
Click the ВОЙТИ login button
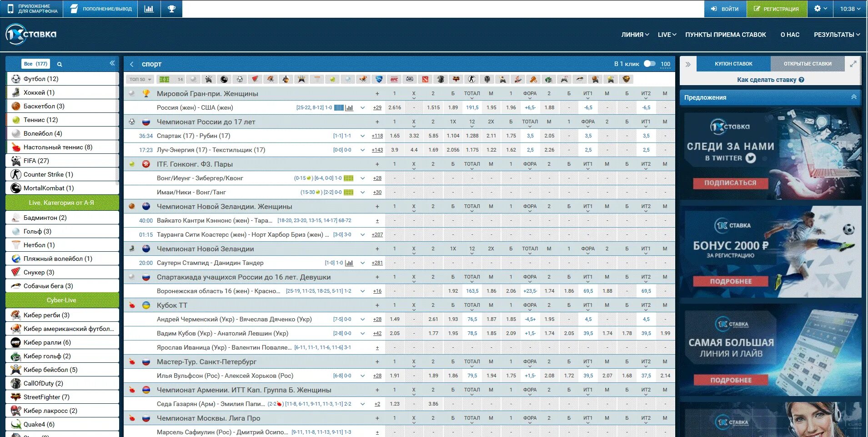pos(725,9)
